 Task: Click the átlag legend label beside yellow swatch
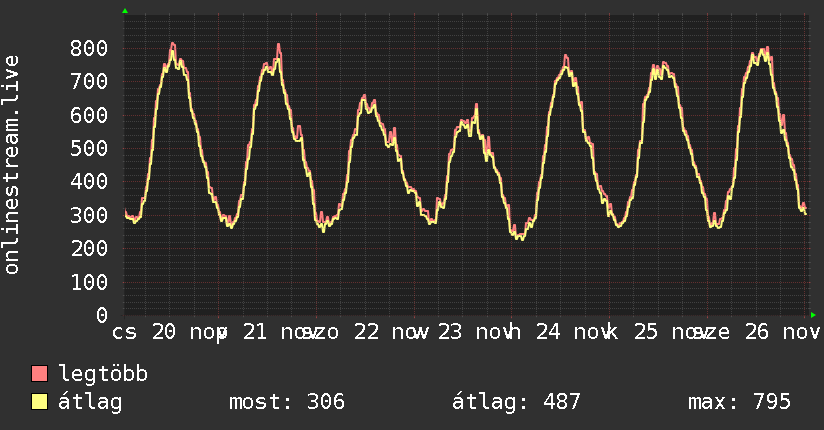click(90, 402)
